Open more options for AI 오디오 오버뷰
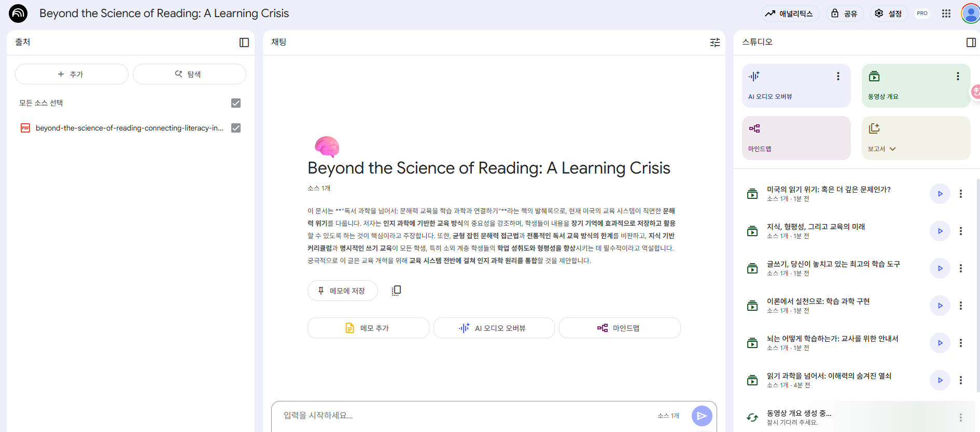 pyautogui.click(x=838, y=76)
